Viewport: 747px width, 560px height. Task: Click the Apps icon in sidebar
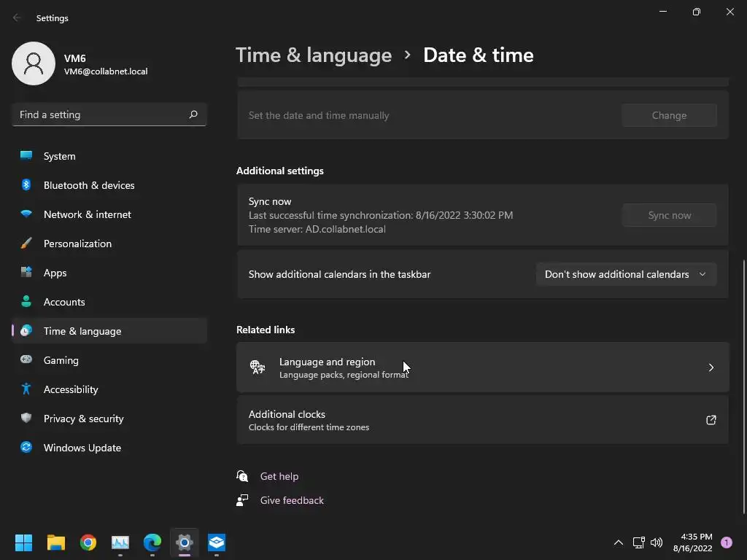click(x=26, y=272)
